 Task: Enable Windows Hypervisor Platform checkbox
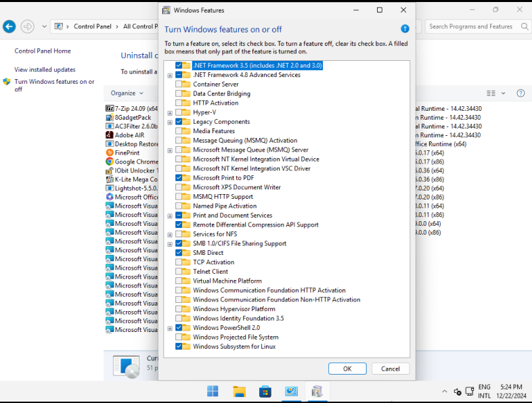pos(179,309)
